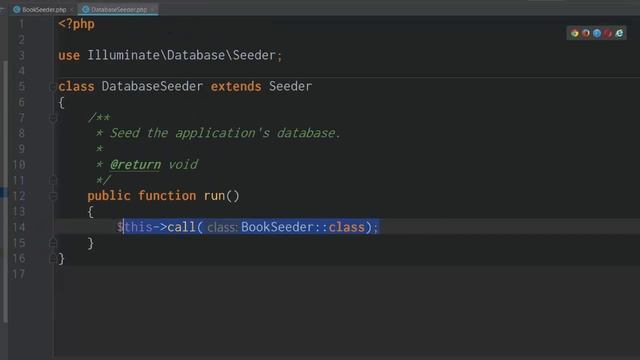Click line number 12 in the gutter

(x=18, y=196)
